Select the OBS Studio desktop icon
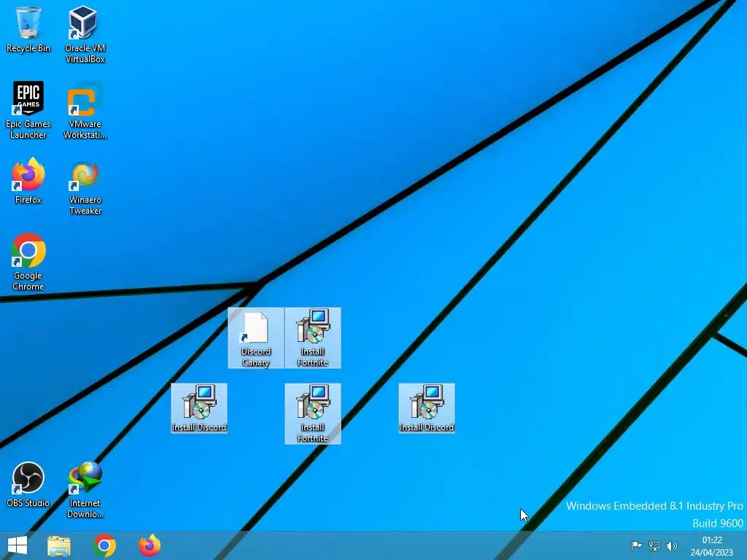Screen dimensions: 747x560 point(28,484)
